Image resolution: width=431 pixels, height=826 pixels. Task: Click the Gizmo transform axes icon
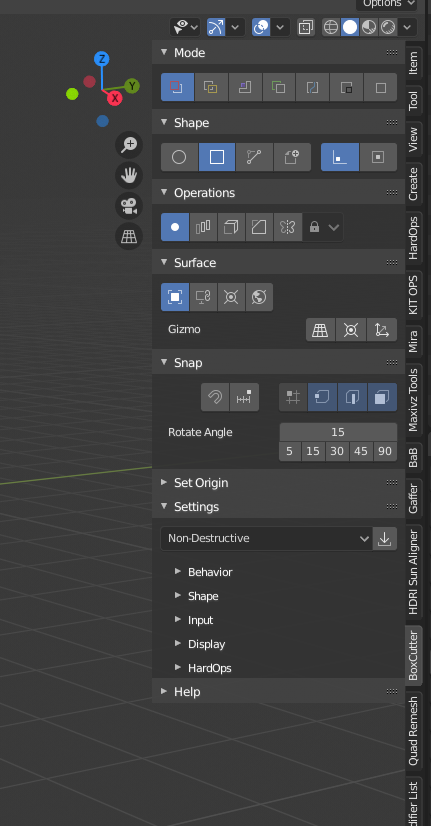click(x=382, y=330)
